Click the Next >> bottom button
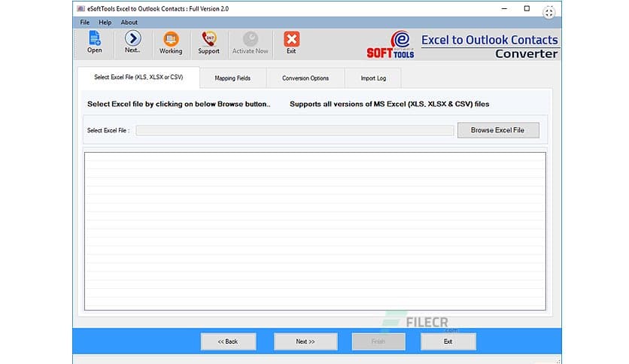Image resolution: width=629 pixels, height=364 pixels. [305, 341]
